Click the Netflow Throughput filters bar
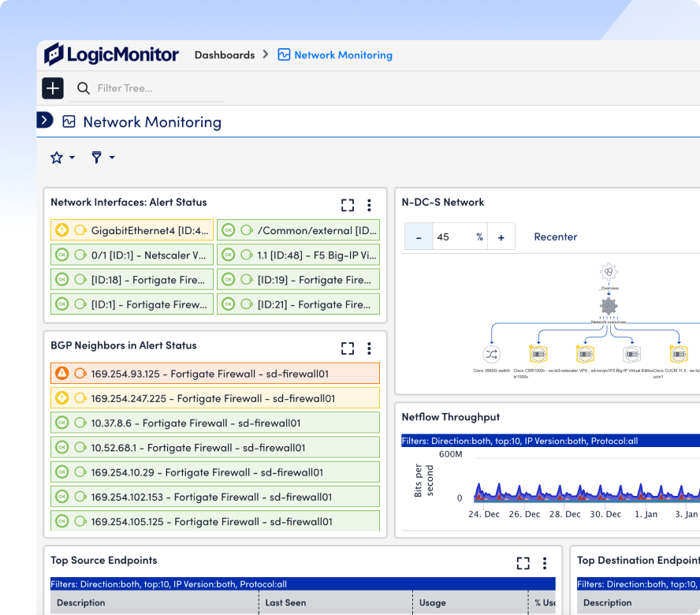The image size is (700, 615). (x=550, y=441)
